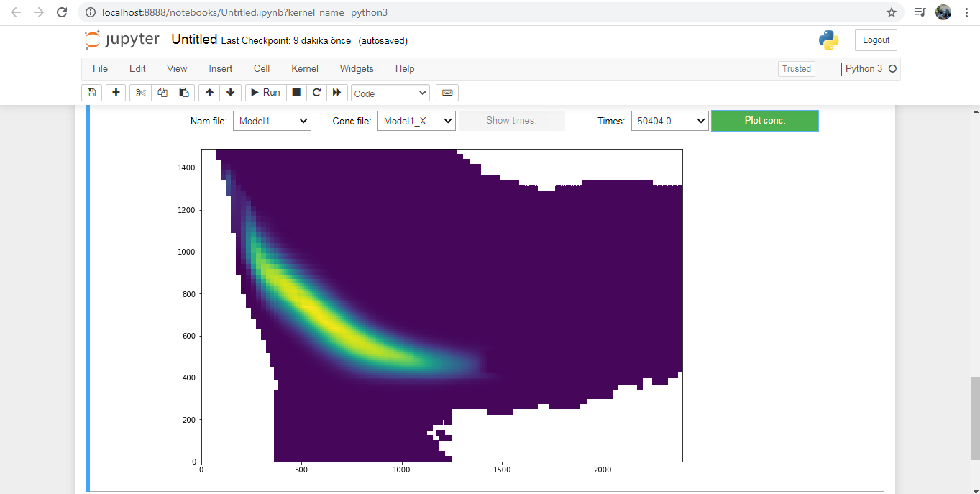
Task: Open the View menu
Action: (177, 68)
